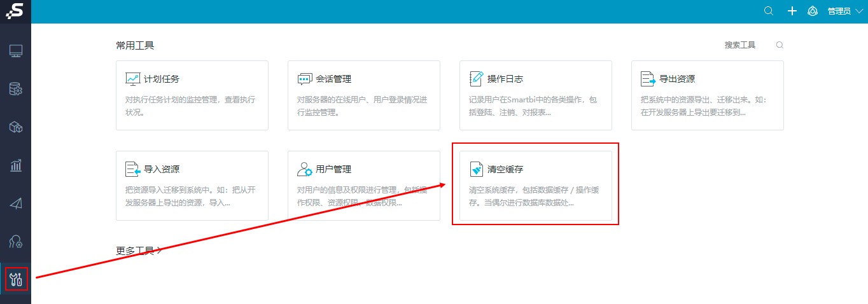Open the bar chart analysis sidebar icon

[x=16, y=165]
